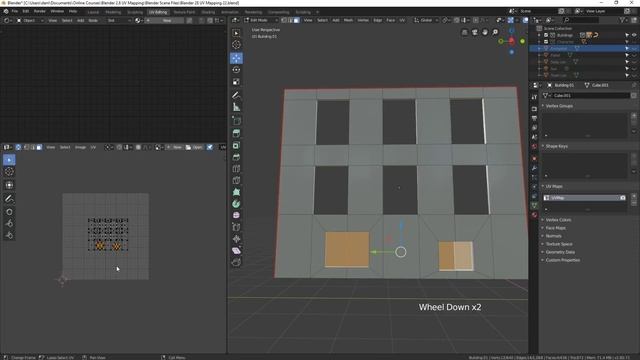Image resolution: width=640 pixels, height=360 pixels.
Task: Select the Measure tool in 3D viewport
Action: 236,107
